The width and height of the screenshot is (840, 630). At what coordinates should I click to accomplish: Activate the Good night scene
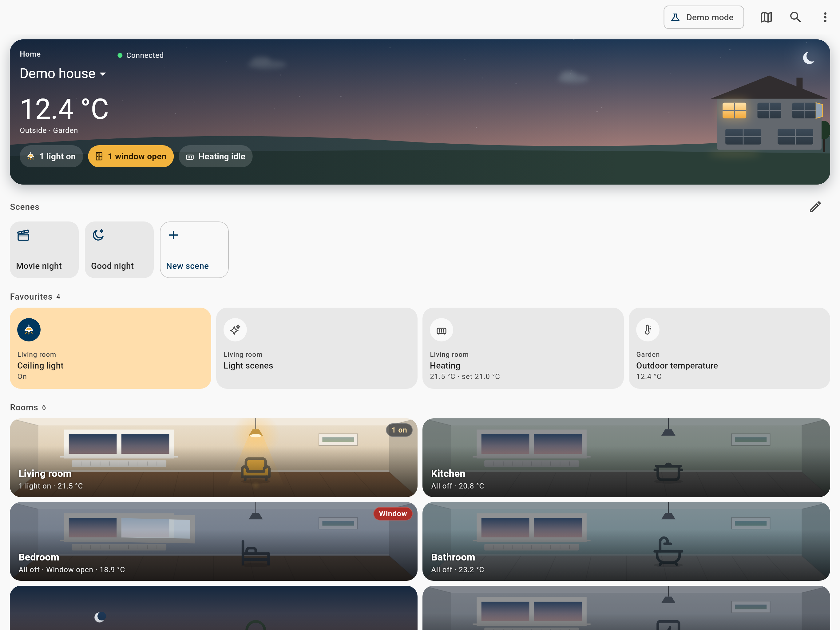(119, 250)
